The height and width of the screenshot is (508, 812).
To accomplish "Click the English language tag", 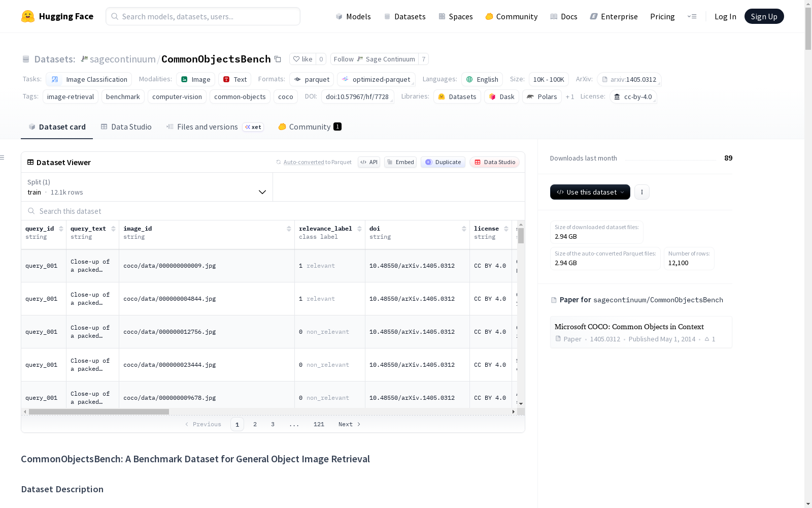I will tap(482, 79).
